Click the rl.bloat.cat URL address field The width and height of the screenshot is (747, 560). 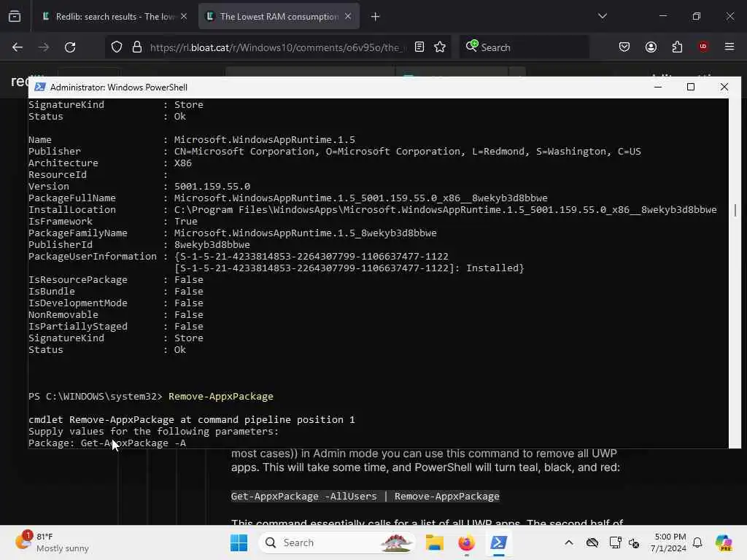(x=279, y=47)
